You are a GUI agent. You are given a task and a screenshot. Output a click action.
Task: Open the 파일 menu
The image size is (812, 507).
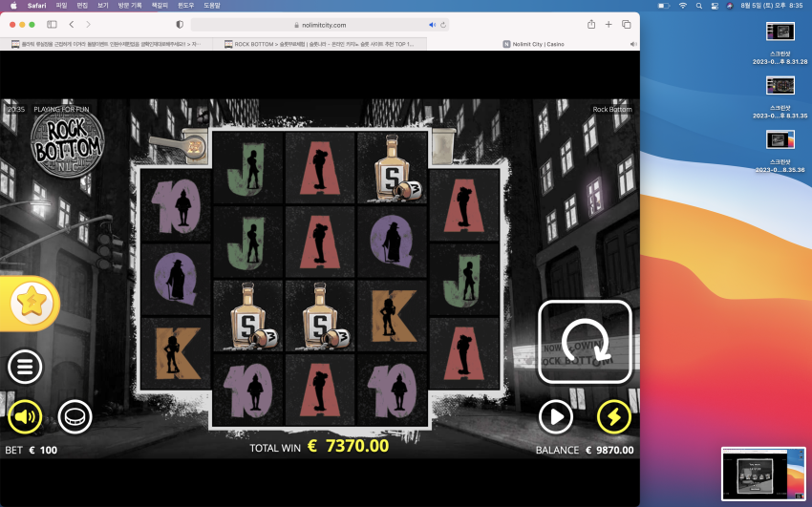(61, 5)
